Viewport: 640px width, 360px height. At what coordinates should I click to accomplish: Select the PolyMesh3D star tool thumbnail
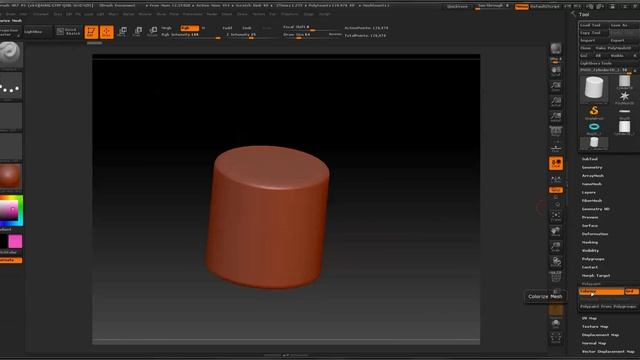point(624,97)
